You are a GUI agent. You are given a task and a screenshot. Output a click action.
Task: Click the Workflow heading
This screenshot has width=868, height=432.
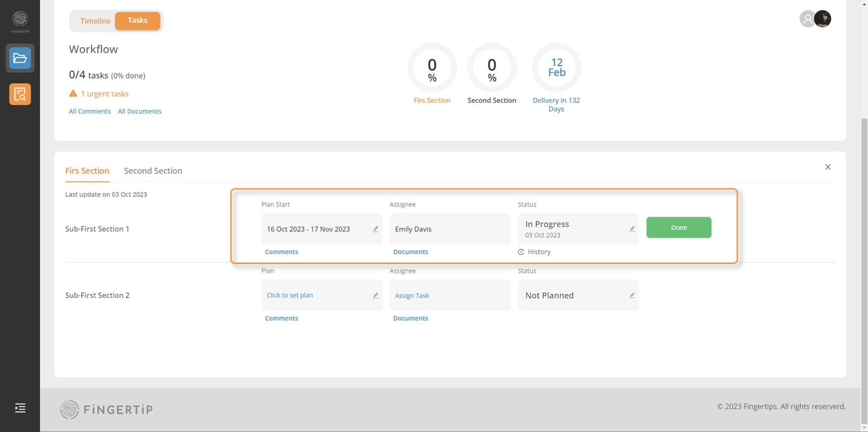pos(93,49)
